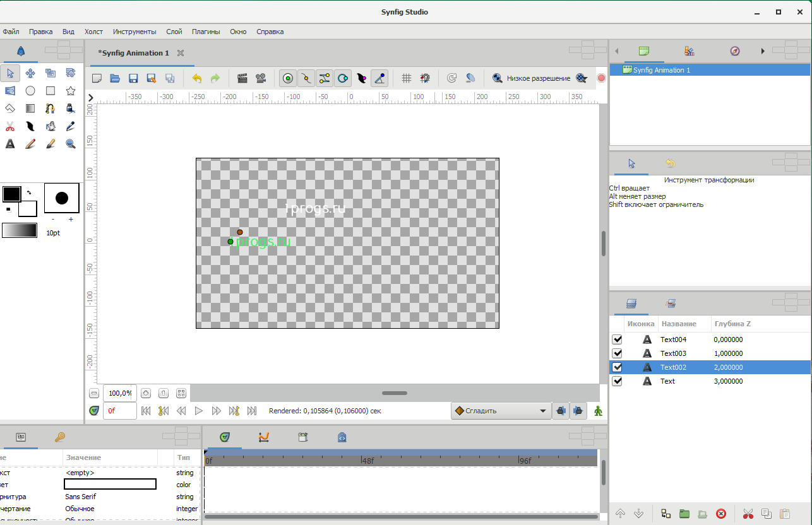Open the Правка menu

point(41,32)
